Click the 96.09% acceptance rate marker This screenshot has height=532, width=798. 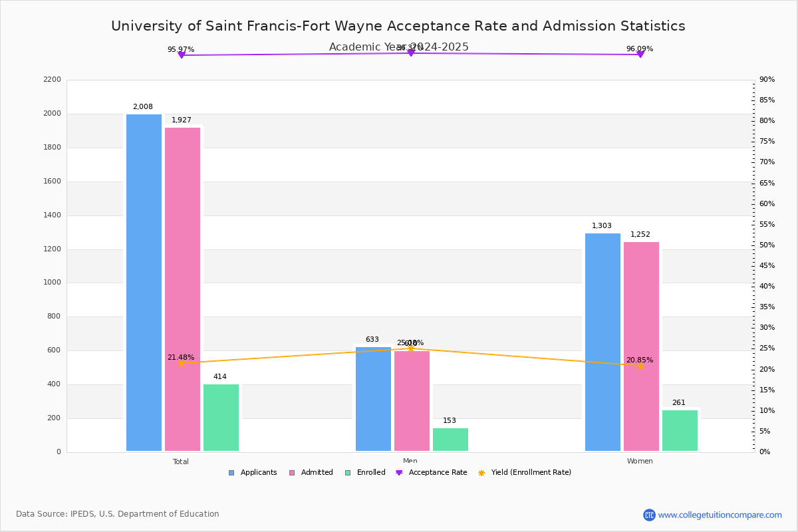click(640, 55)
